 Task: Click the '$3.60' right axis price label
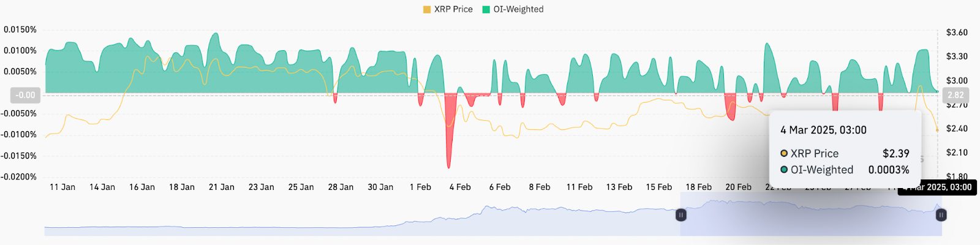pyautogui.click(x=957, y=32)
